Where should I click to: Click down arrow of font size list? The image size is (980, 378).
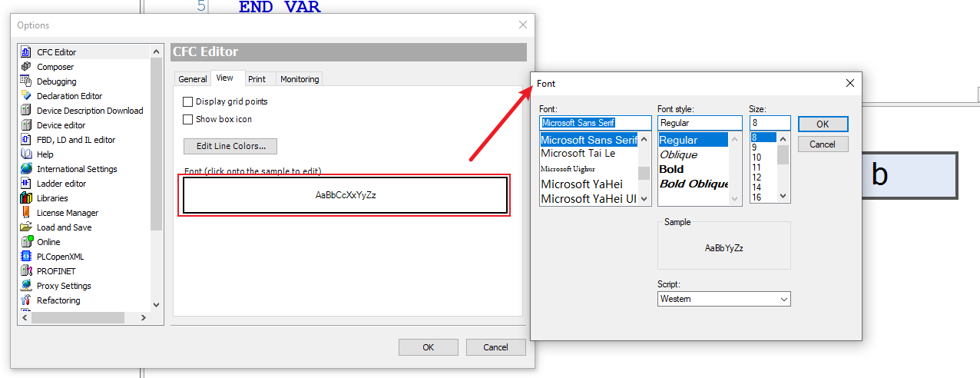pos(783,197)
